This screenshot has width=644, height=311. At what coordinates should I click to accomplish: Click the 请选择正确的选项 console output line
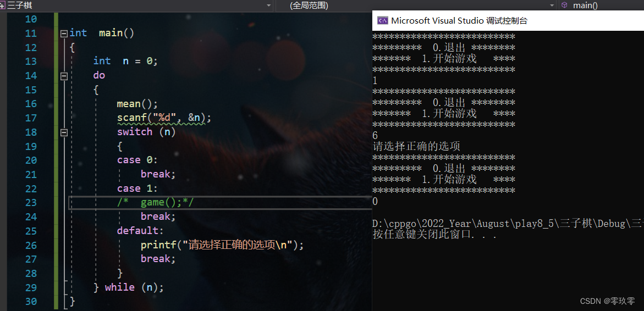point(416,147)
